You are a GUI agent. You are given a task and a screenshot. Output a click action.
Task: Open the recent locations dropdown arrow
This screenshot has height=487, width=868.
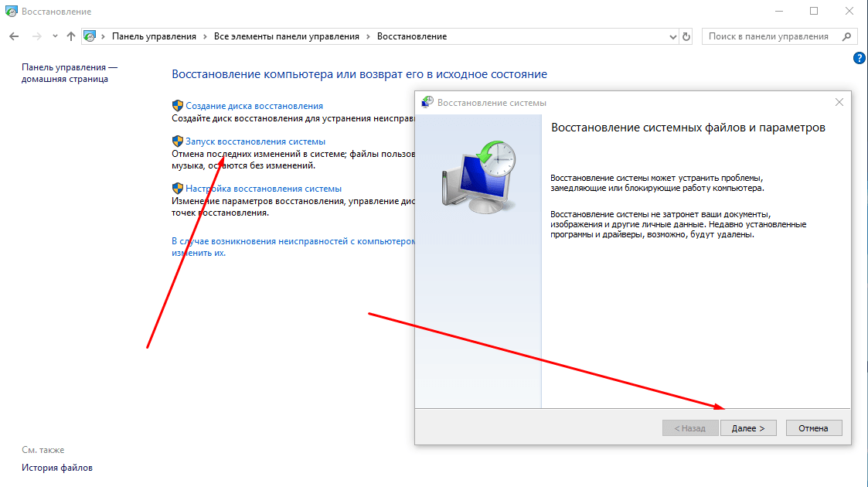pyautogui.click(x=55, y=36)
